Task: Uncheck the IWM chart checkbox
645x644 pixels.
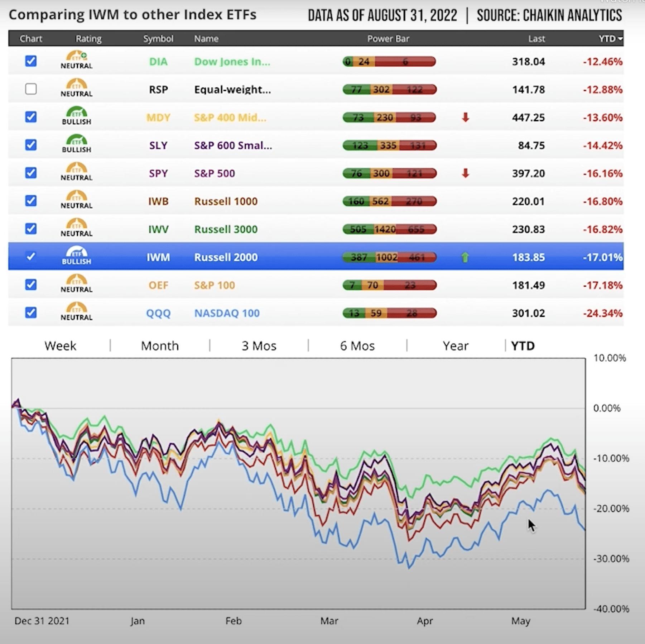Action: tap(31, 257)
